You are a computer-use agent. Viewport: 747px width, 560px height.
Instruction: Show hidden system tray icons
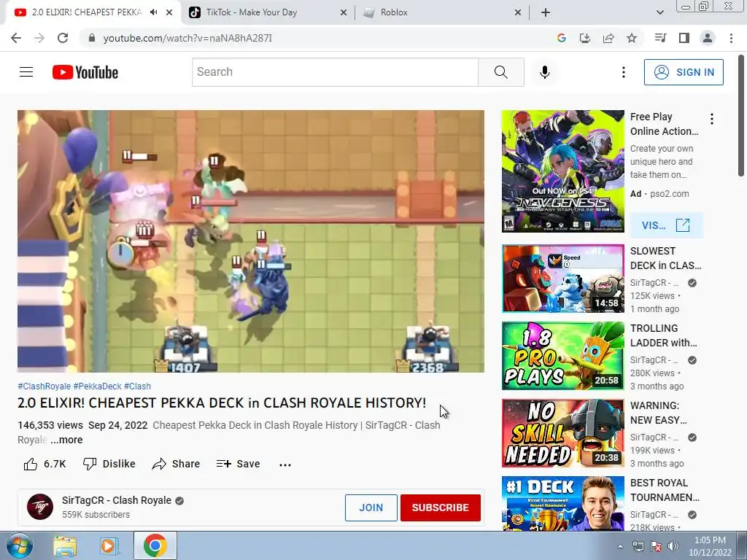pos(620,547)
